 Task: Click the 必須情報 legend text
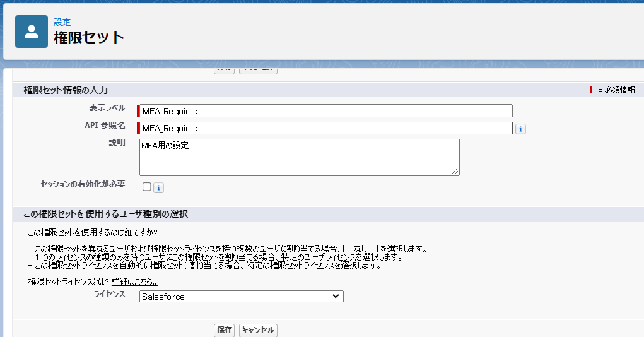620,90
